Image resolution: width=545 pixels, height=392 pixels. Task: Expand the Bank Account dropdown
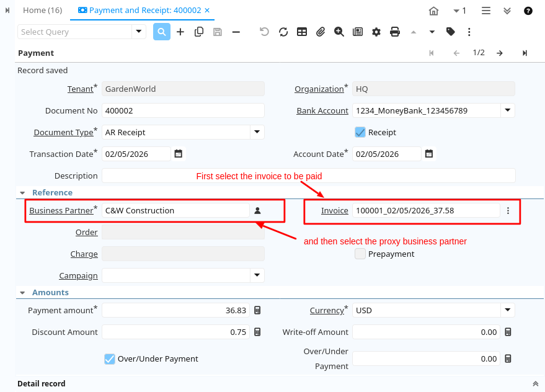[x=507, y=110]
